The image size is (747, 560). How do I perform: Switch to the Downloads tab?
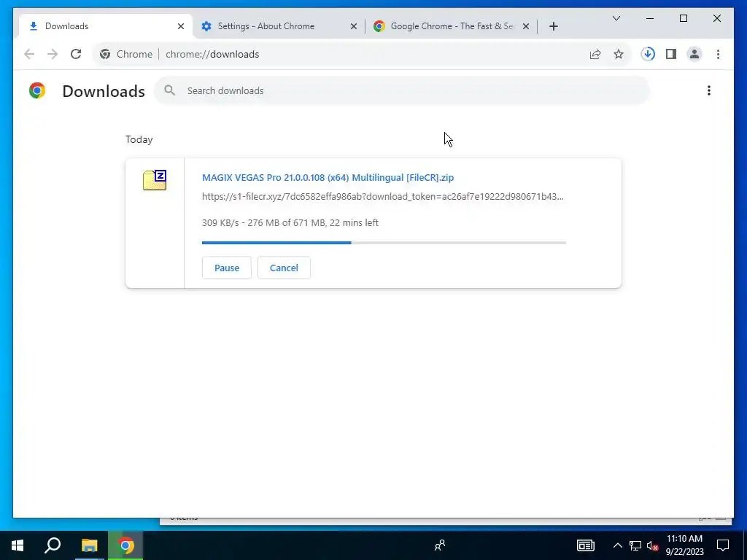[106, 26]
